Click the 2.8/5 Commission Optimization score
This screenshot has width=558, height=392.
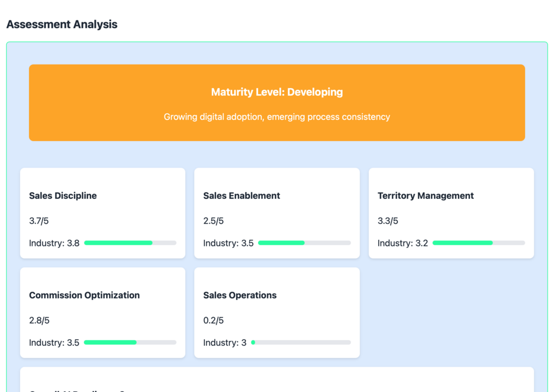(39, 320)
